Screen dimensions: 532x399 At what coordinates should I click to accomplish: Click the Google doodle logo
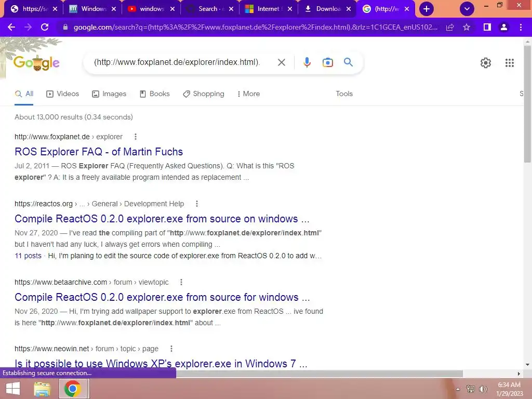(36, 63)
